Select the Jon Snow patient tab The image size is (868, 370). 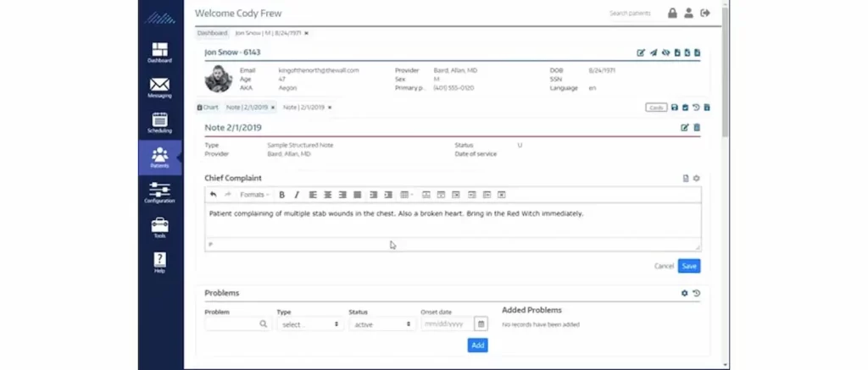tap(268, 33)
